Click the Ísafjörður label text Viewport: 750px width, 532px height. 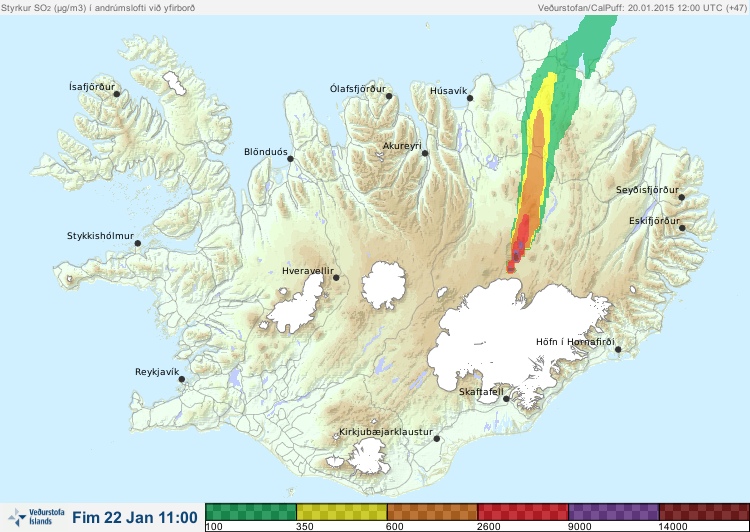click(92, 87)
